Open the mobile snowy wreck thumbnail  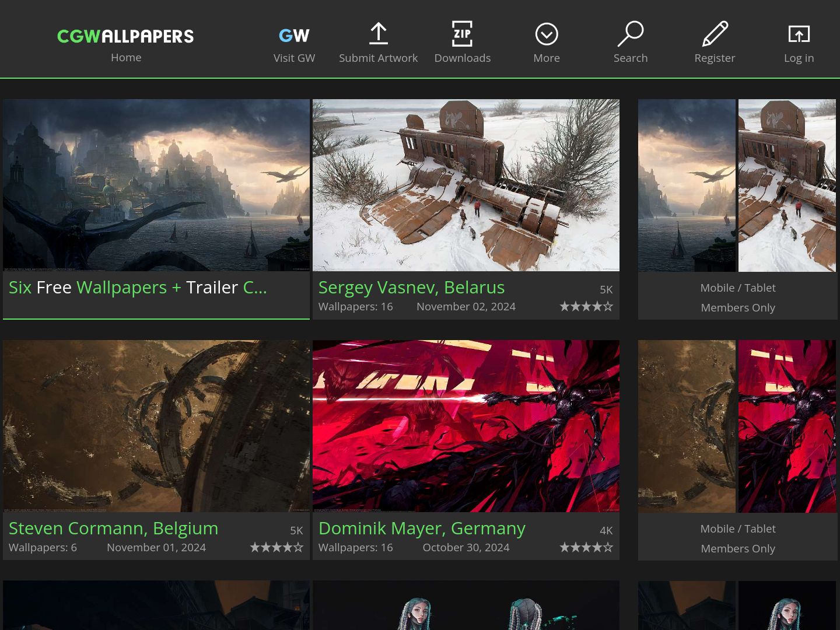point(787,185)
